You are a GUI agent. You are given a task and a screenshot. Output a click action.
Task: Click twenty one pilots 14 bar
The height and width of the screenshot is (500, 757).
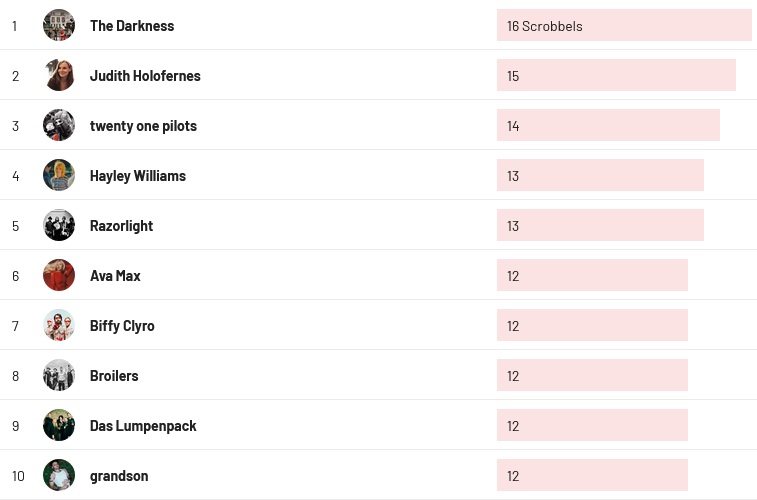608,126
